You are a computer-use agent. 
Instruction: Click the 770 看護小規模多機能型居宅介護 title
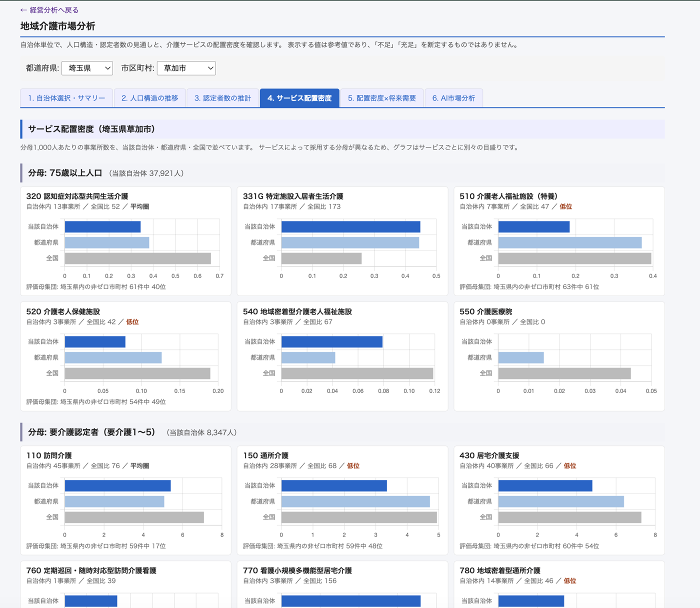[297, 570]
